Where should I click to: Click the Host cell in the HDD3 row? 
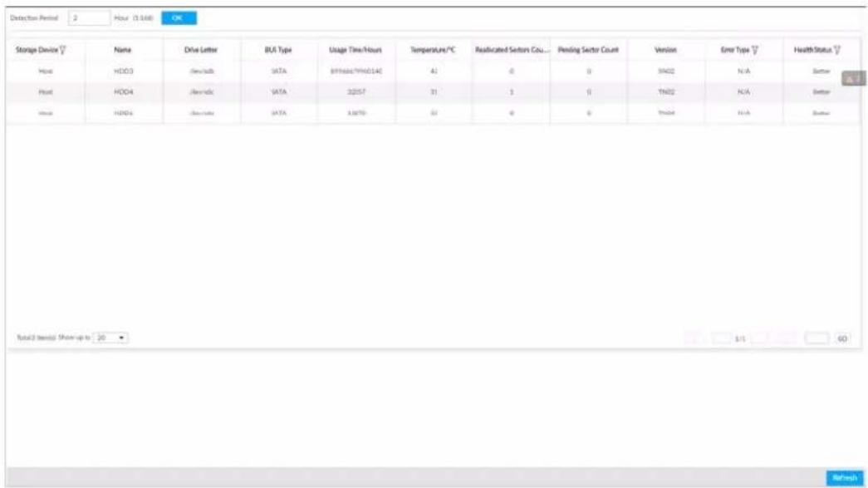pyautogui.click(x=46, y=71)
